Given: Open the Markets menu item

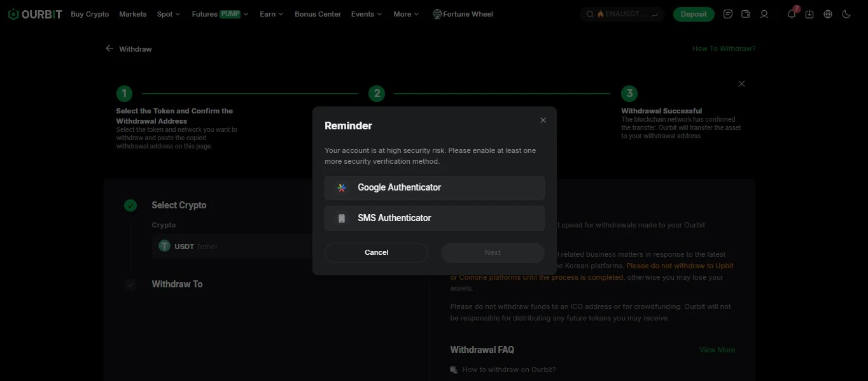Looking at the screenshot, I should coord(133,14).
